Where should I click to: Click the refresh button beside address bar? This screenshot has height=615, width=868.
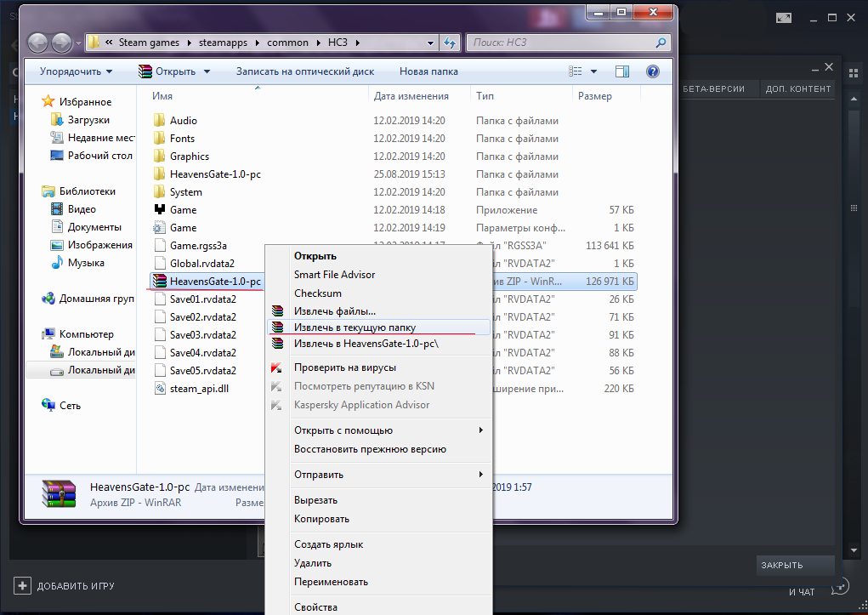(450, 43)
